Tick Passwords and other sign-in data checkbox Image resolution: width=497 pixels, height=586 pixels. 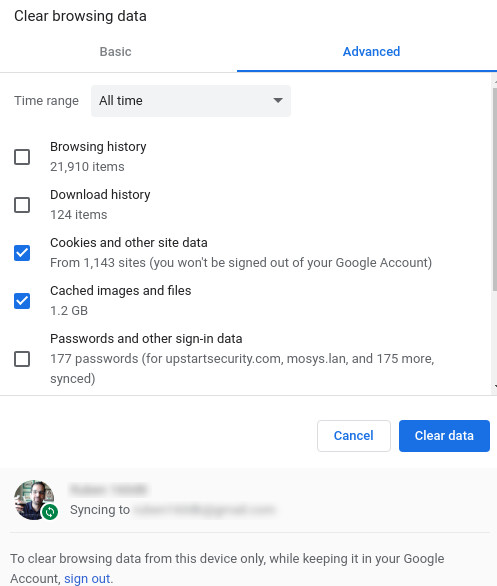(22, 359)
